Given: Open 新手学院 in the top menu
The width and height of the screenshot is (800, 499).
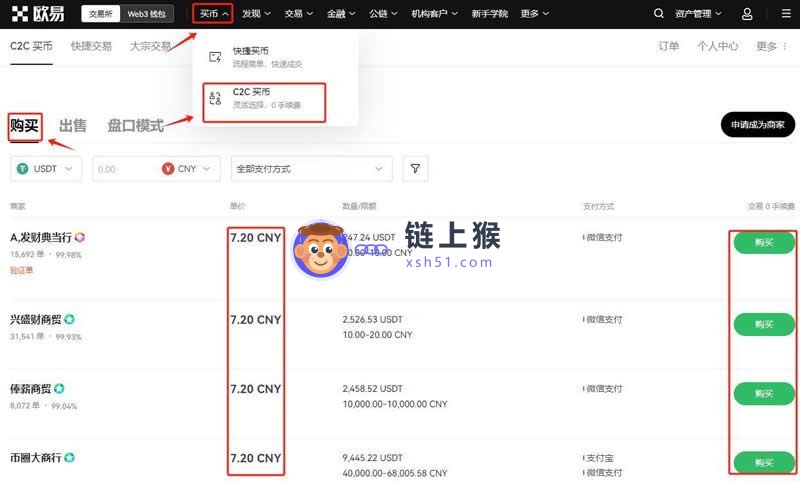Looking at the screenshot, I should pyautogui.click(x=489, y=14).
